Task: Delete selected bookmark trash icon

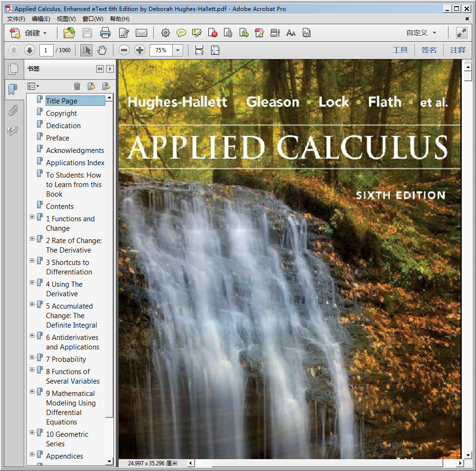Action: tap(77, 86)
